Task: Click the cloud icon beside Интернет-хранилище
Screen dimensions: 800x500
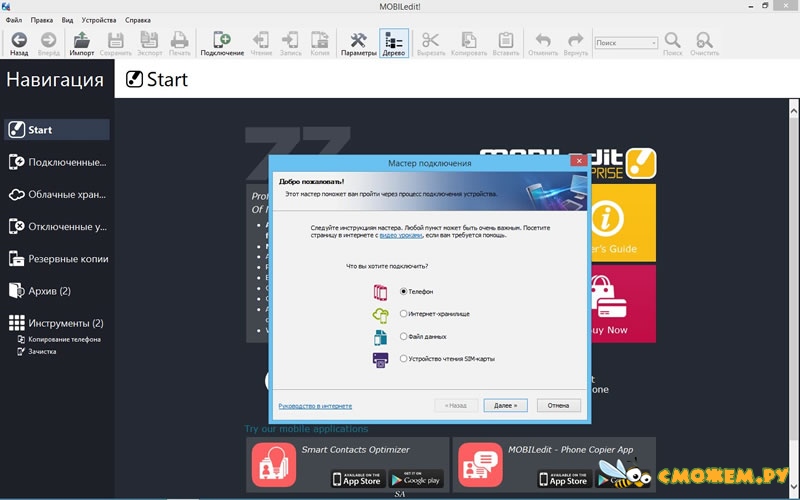Action: point(380,315)
